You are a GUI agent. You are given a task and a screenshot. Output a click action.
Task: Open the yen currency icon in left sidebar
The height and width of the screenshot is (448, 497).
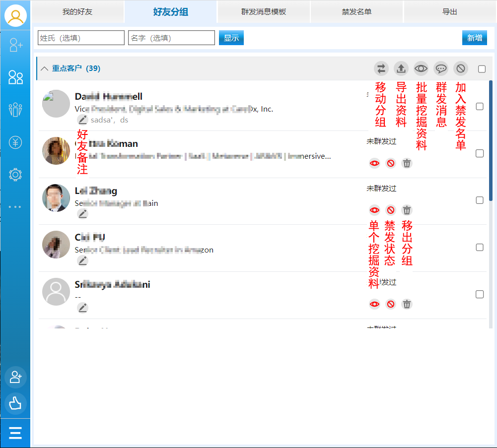click(15, 143)
